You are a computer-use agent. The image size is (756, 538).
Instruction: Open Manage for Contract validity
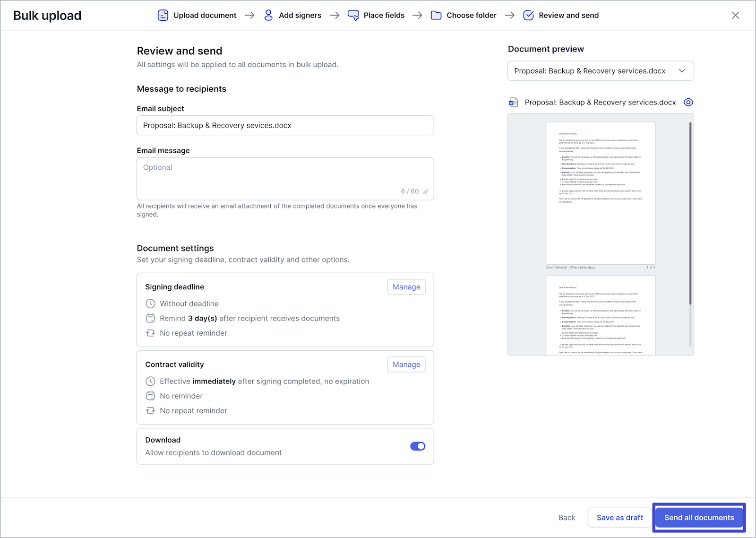tap(406, 364)
